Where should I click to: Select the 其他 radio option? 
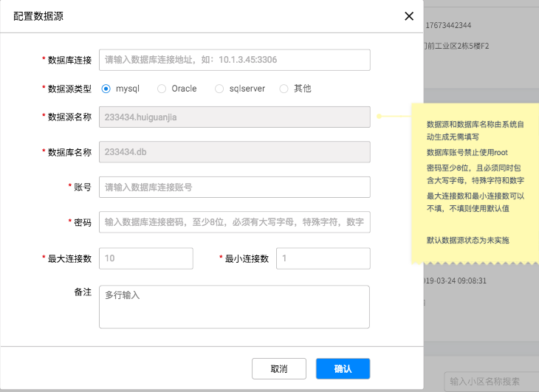[284, 89]
